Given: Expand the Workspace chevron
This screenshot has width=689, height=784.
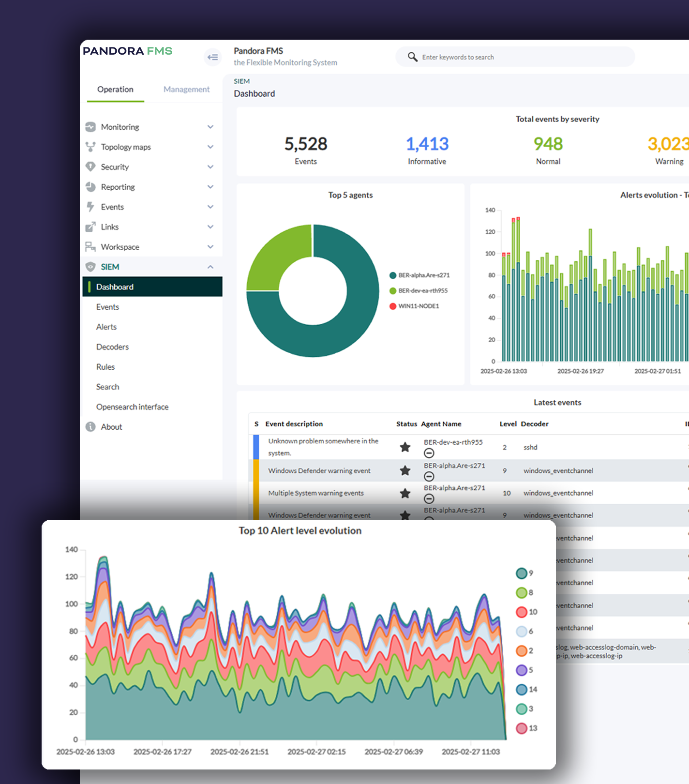Looking at the screenshot, I should pos(210,247).
